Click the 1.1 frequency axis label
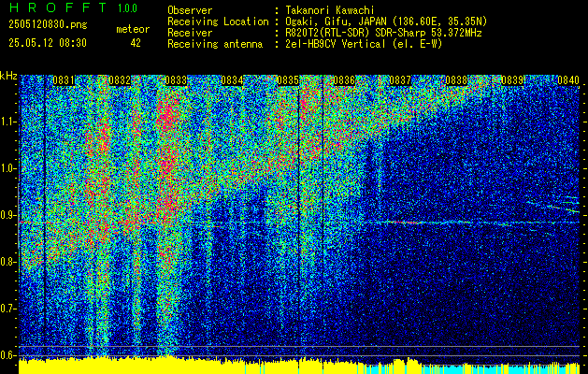The height and width of the screenshot is (374, 588). click(x=7, y=122)
